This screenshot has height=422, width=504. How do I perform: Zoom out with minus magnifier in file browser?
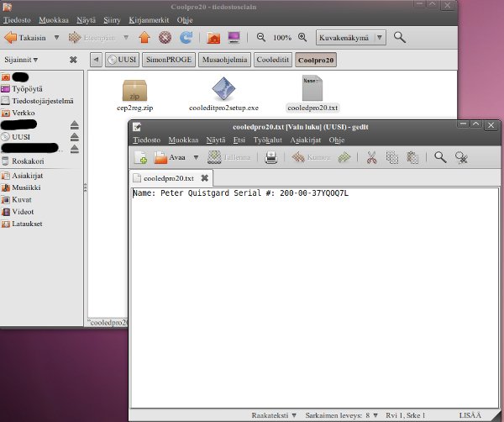[261, 37]
